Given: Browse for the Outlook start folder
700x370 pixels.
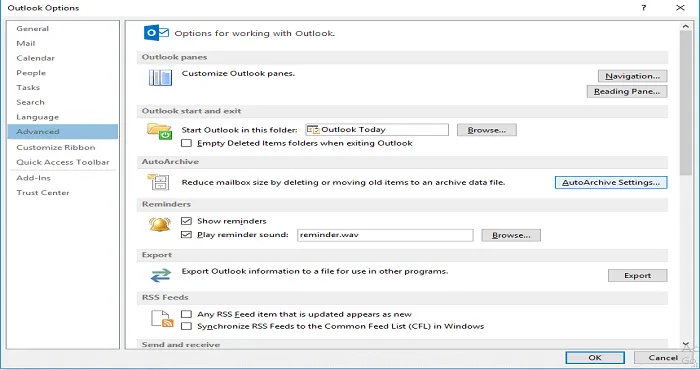Looking at the screenshot, I should (x=487, y=130).
